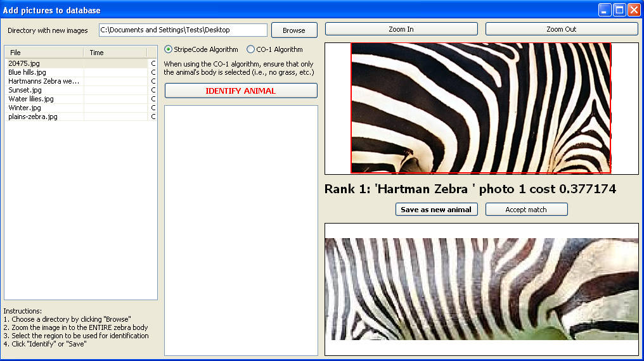The width and height of the screenshot is (644, 361).
Task: Click the Time column header
Action: click(114, 53)
